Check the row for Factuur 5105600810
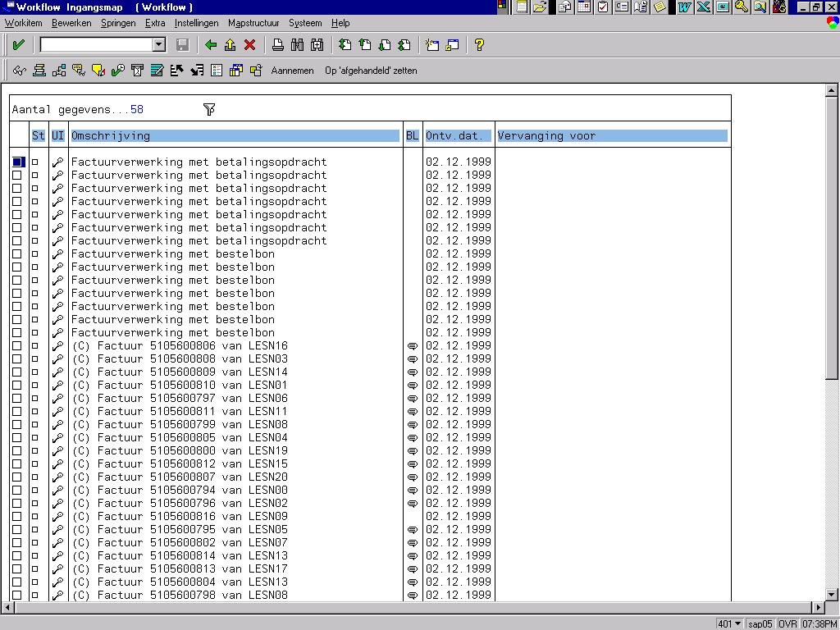 click(17, 386)
